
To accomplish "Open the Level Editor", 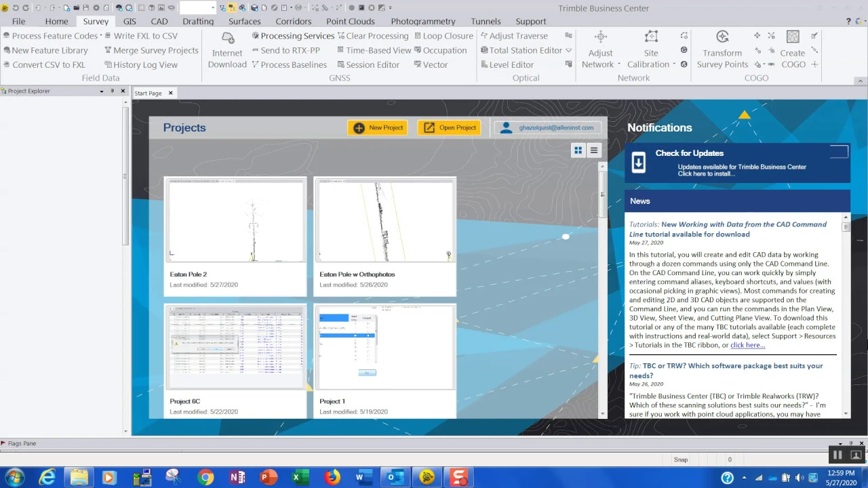I will click(x=507, y=64).
